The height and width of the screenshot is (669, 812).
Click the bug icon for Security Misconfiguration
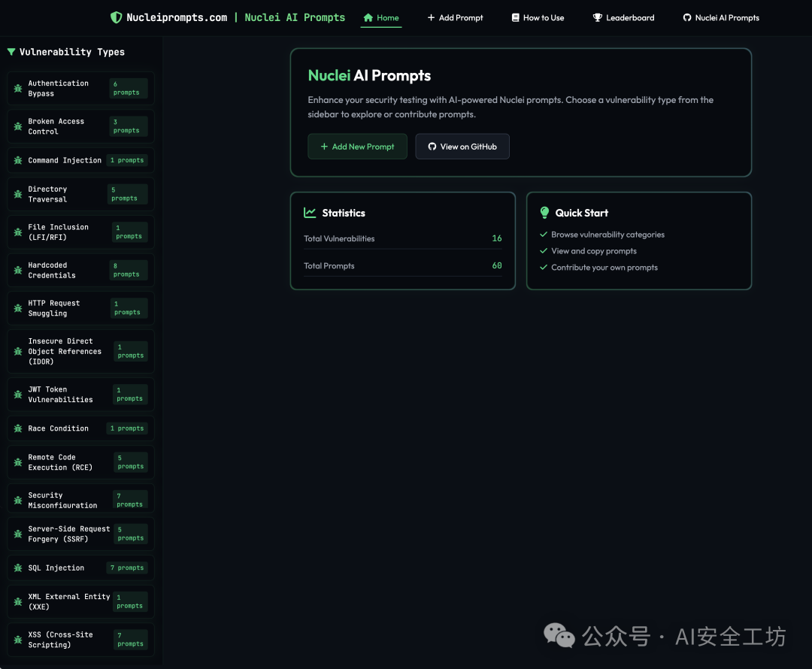click(18, 500)
